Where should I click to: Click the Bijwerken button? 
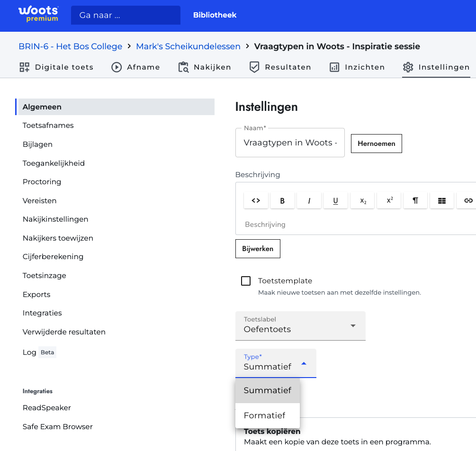pos(258,249)
